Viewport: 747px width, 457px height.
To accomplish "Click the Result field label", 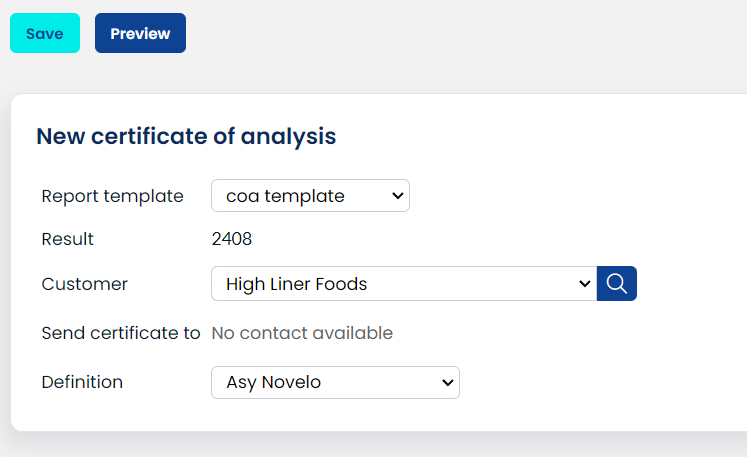I will point(68,239).
